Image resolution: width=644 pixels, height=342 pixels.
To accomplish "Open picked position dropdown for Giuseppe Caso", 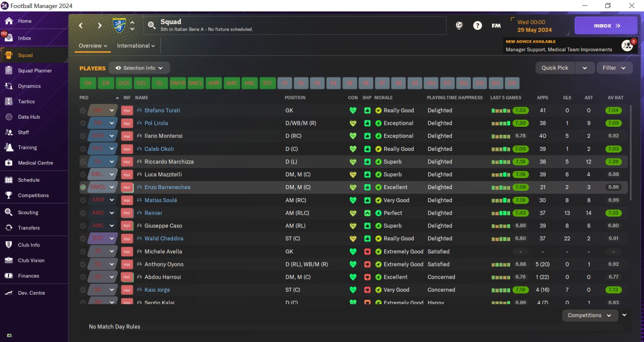I will click(112, 226).
